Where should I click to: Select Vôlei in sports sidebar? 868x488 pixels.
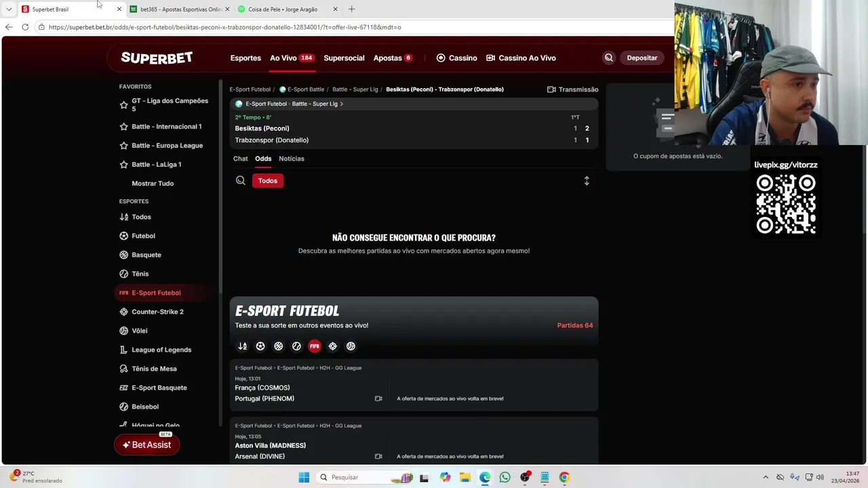[139, 331]
